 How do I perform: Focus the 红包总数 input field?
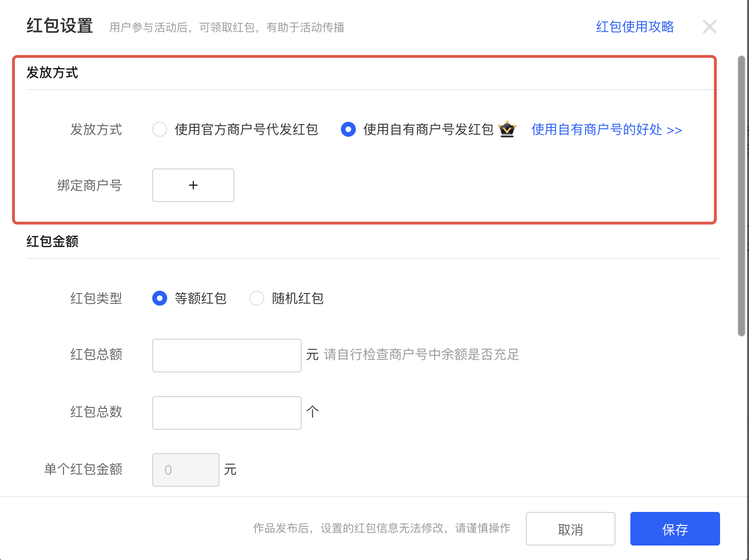pyautogui.click(x=226, y=413)
